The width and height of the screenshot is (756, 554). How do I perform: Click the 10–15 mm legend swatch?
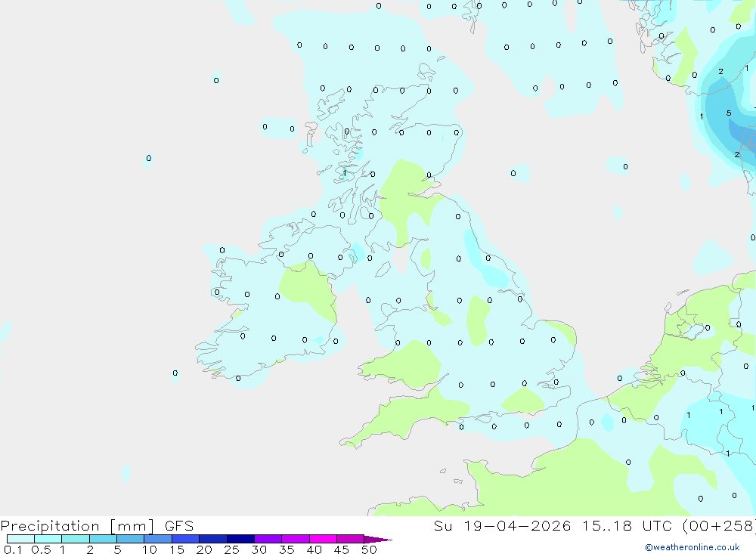[158, 539]
